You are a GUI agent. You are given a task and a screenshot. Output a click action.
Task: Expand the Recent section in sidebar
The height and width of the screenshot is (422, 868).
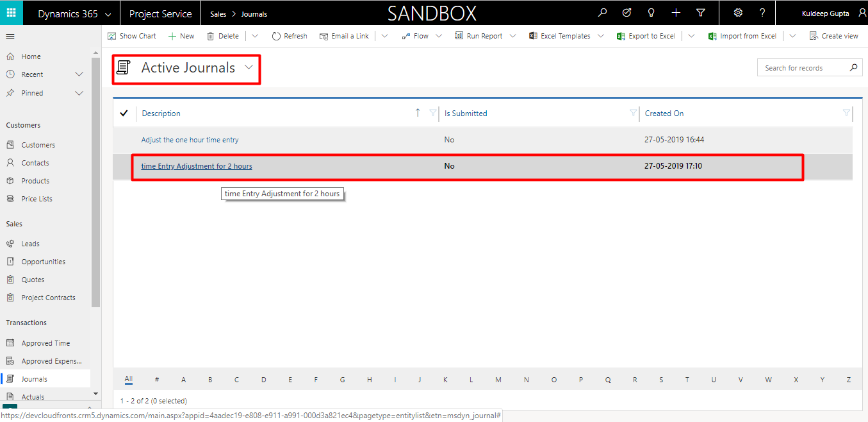pos(79,74)
